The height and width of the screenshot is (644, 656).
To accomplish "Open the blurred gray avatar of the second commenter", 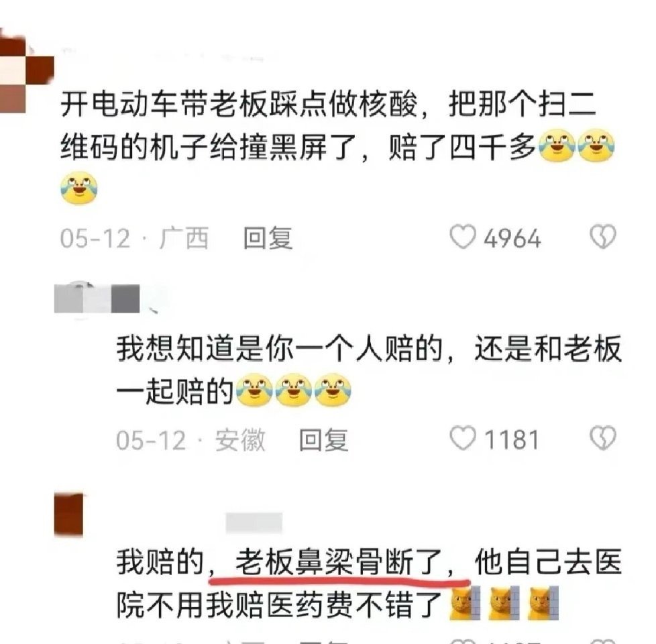I will pos(97,299).
